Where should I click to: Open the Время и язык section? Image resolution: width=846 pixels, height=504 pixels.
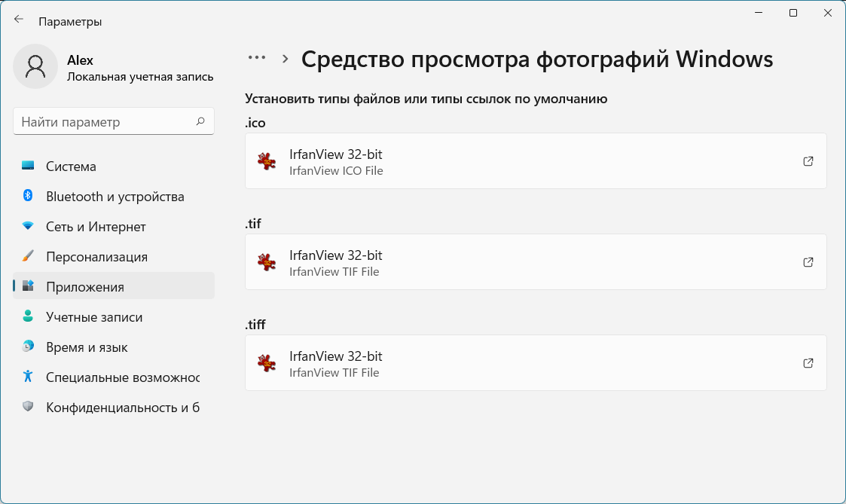(114, 347)
